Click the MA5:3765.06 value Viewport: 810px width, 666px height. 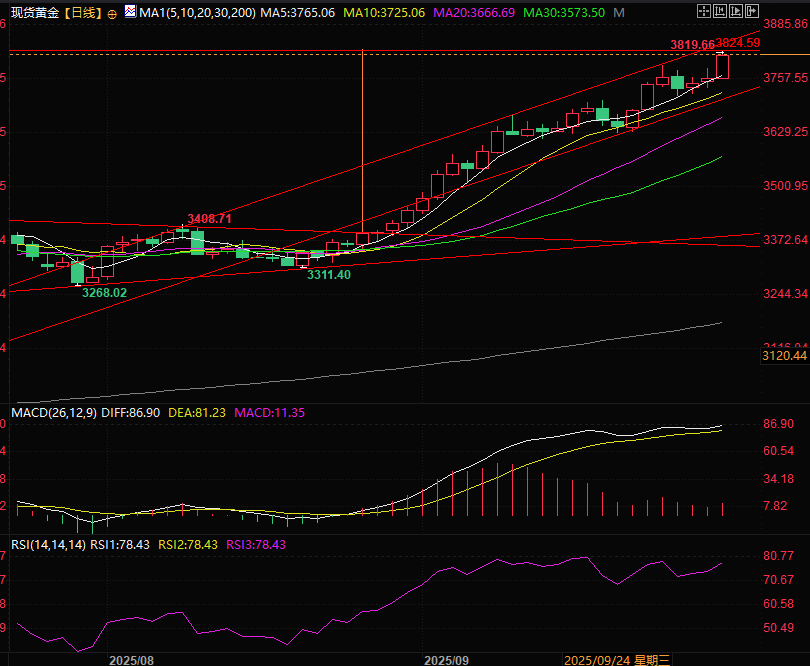[298, 13]
